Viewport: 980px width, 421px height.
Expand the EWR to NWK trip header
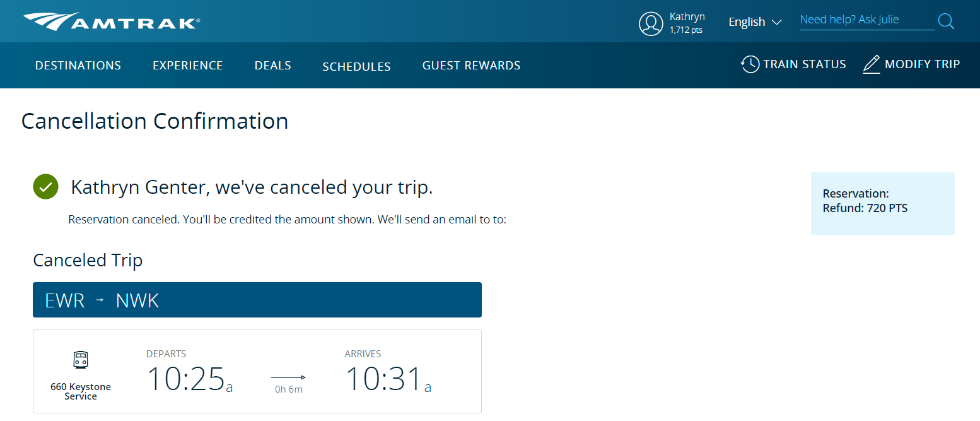point(257,300)
